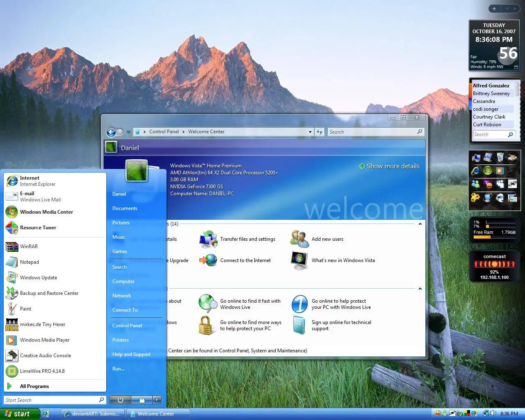Open Windows Media Center in Start menu
The width and height of the screenshot is (525, 420).
pos(55,212)
